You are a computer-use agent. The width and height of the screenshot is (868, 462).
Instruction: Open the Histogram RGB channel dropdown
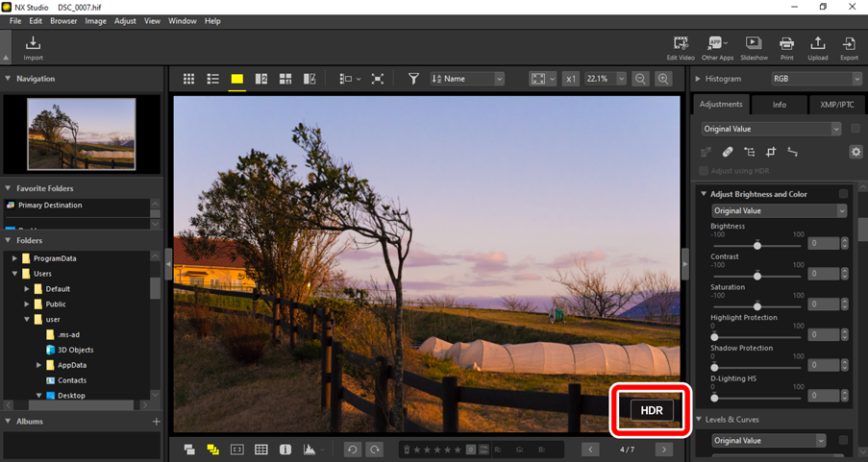[815, 79]
